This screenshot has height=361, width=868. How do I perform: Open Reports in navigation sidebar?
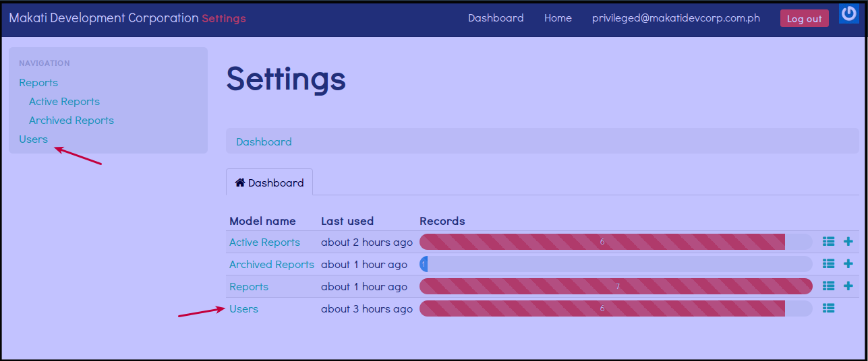(x=38, y=83)
